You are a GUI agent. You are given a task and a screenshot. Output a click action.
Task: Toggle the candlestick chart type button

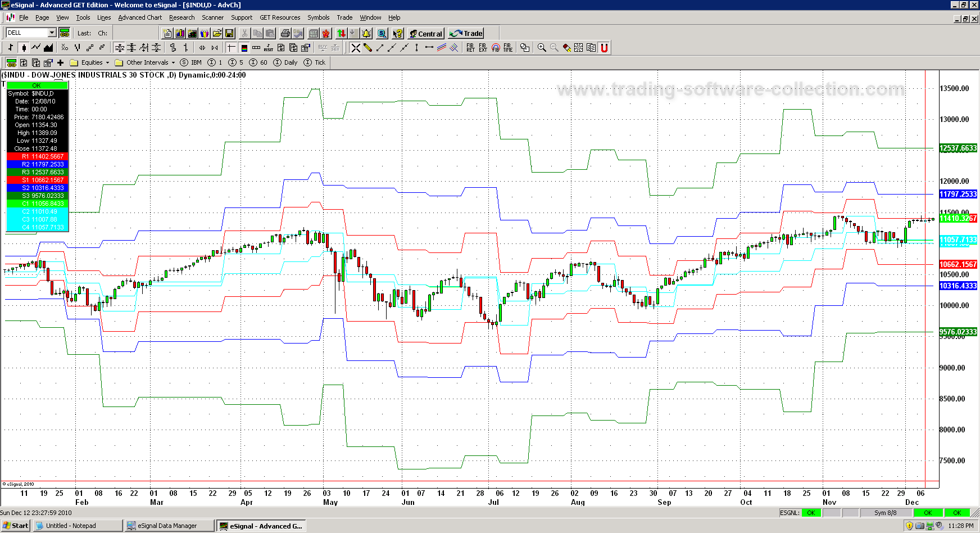coord(24,48)
